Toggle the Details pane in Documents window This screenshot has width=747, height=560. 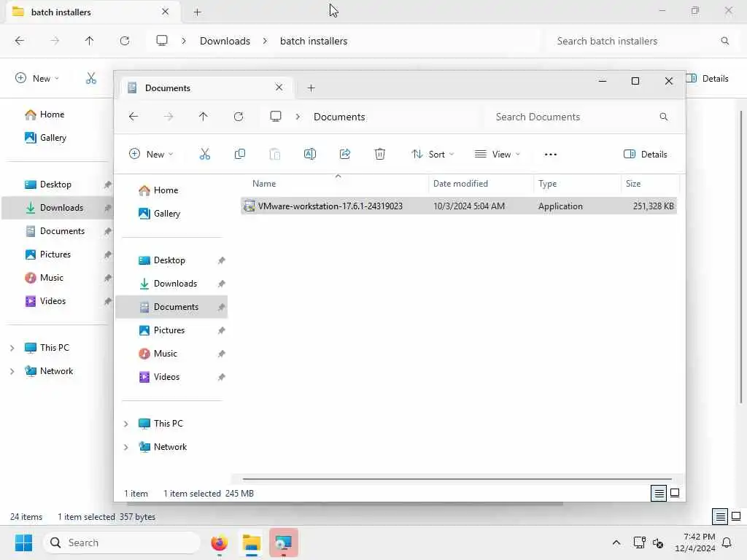point(645,155)
